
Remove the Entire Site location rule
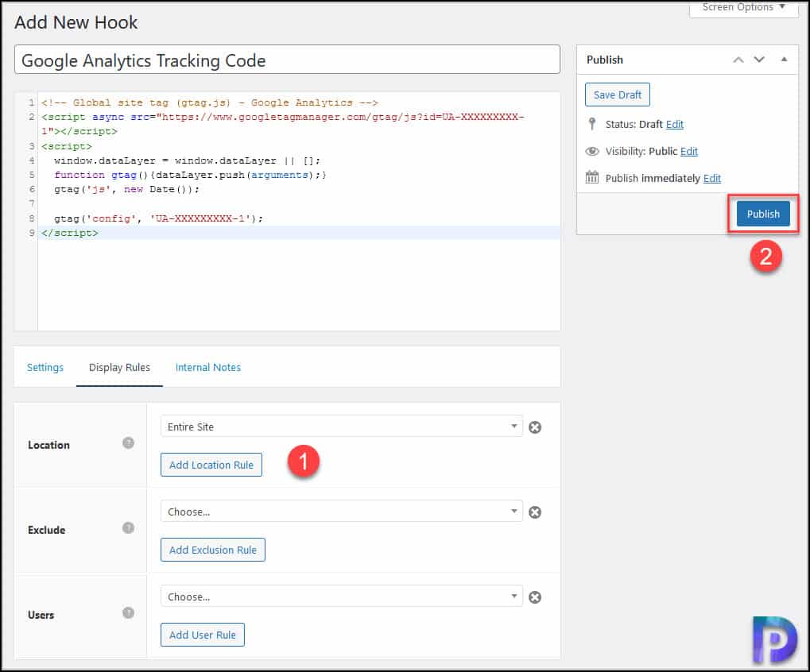pyautogui.click(x=535, y=427)
